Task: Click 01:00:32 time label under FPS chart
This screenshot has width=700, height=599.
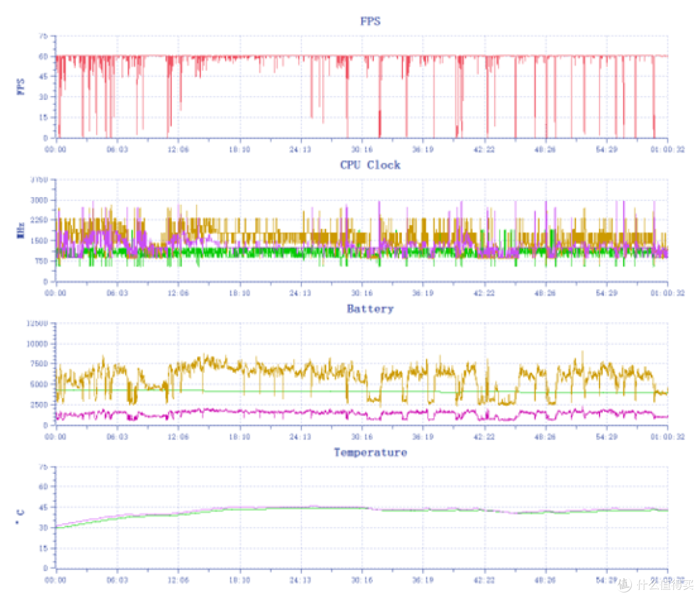Action: (x=668, y=149)
